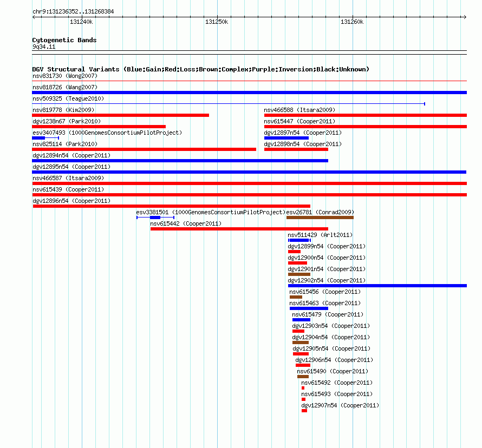
Task: Click dgv12897n54 (Cooper2011) label
Action: [303, 133]
